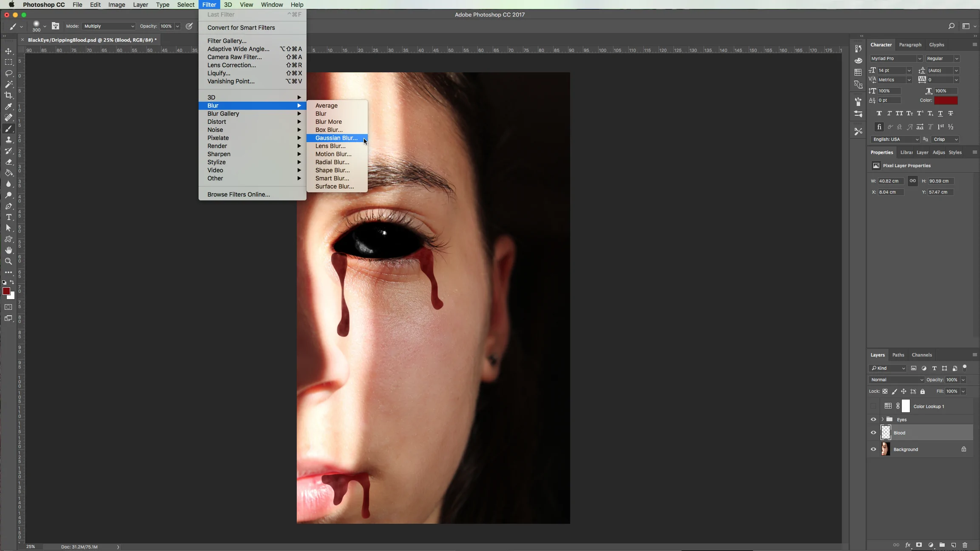
Task: Choose Gaussian Blur from submenu
Action: [x=337, y=138]
